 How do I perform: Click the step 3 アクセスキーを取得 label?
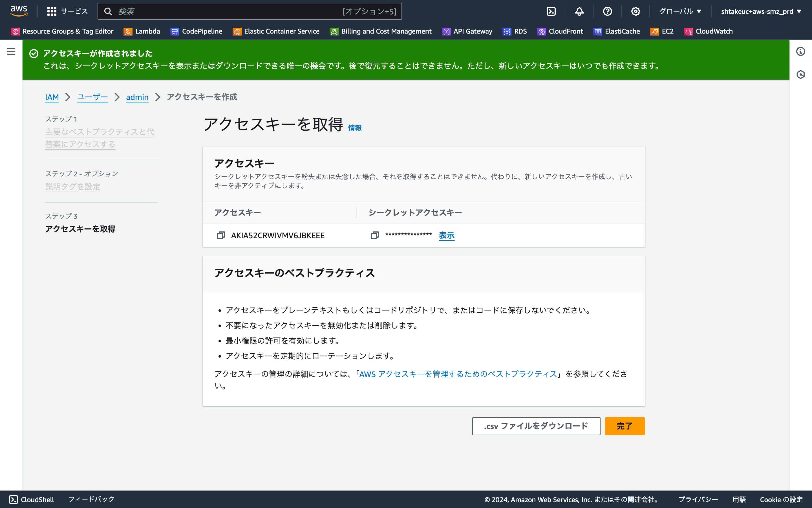80,229
